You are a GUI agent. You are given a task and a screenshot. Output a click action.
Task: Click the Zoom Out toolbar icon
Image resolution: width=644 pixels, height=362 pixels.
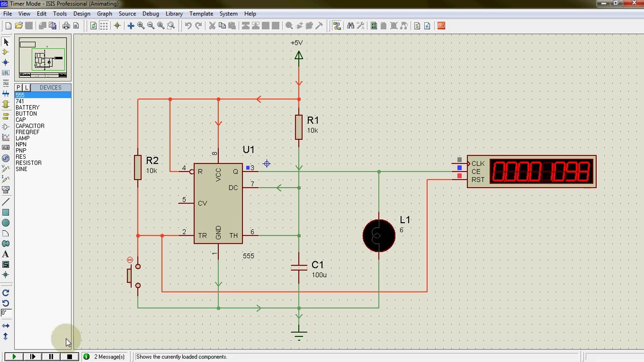150,26
